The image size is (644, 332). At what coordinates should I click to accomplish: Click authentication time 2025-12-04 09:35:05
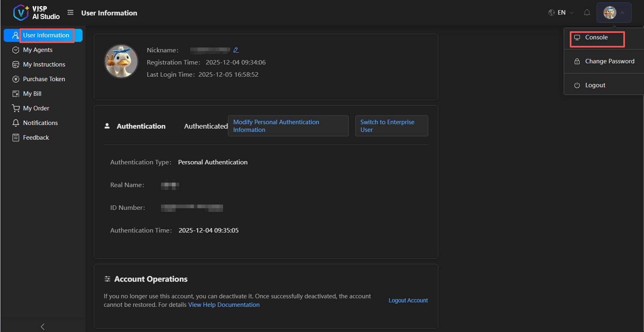tap(209, 230)
